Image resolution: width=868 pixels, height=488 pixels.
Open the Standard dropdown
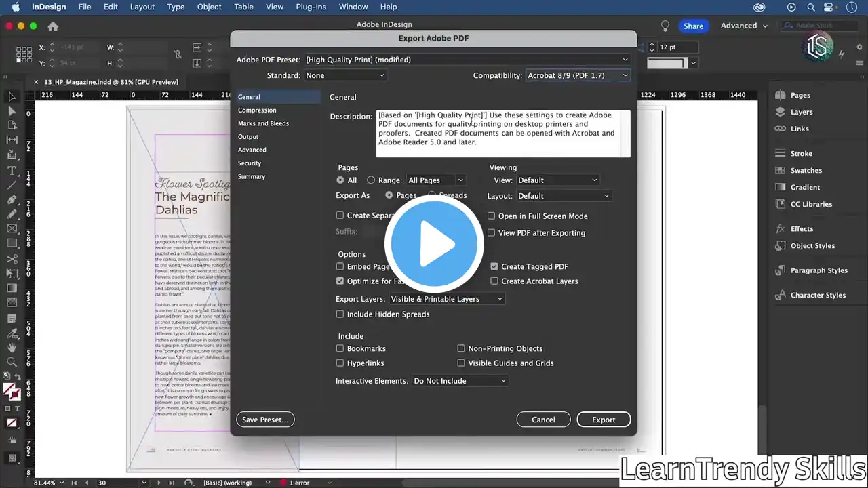pyautogui.click(x=345, y=75)
